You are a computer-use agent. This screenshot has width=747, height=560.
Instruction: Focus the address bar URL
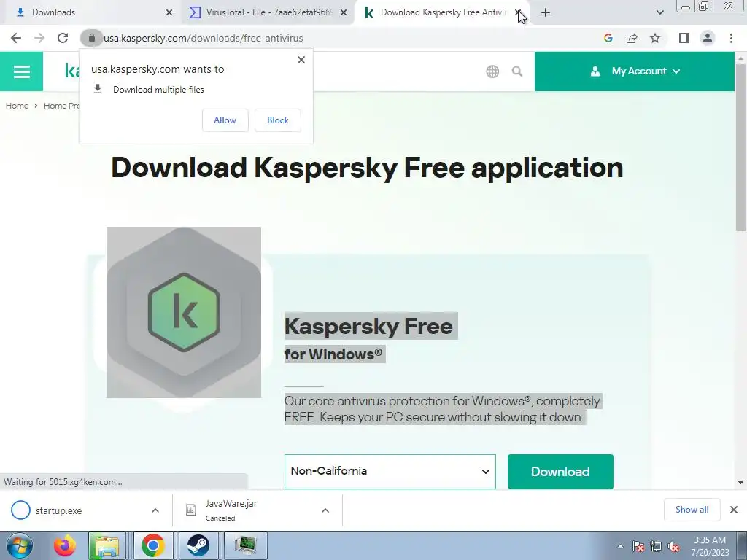204,38
